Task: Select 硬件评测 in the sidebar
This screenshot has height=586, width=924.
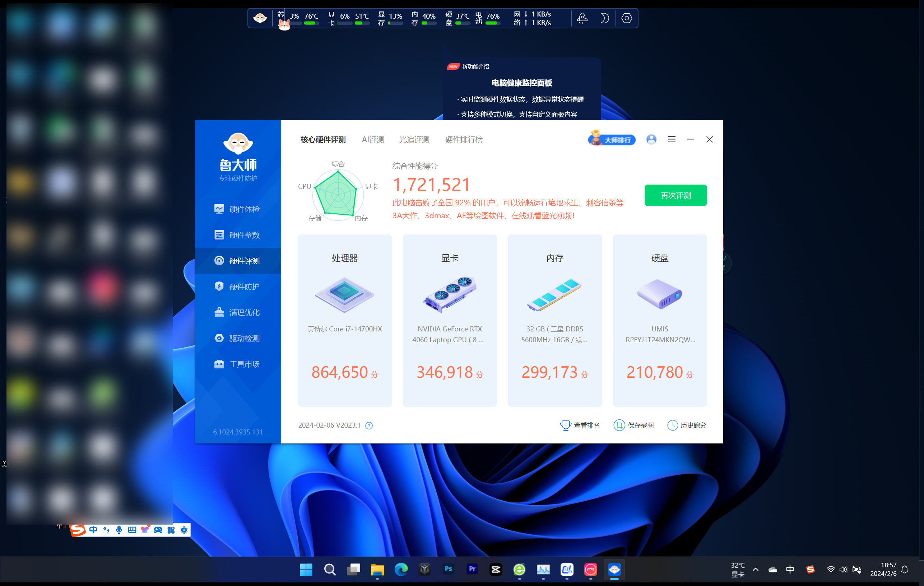Action: tap(238, 261)
